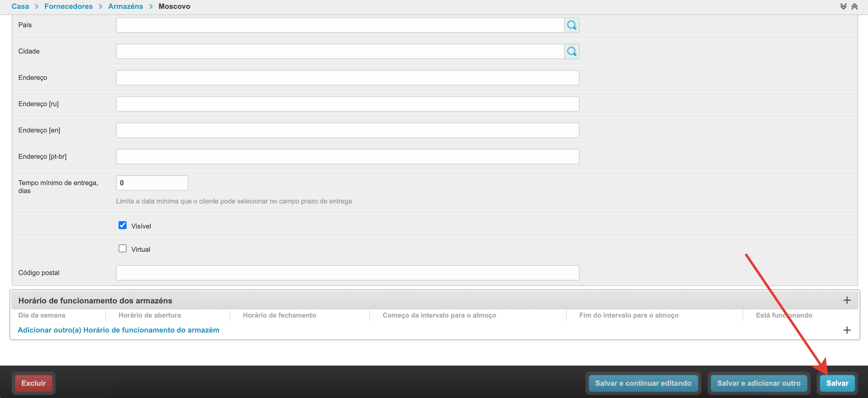The image size is (868, 398).
Task: Enable the Virtual checkbox
Action: [x=122, y=249]
